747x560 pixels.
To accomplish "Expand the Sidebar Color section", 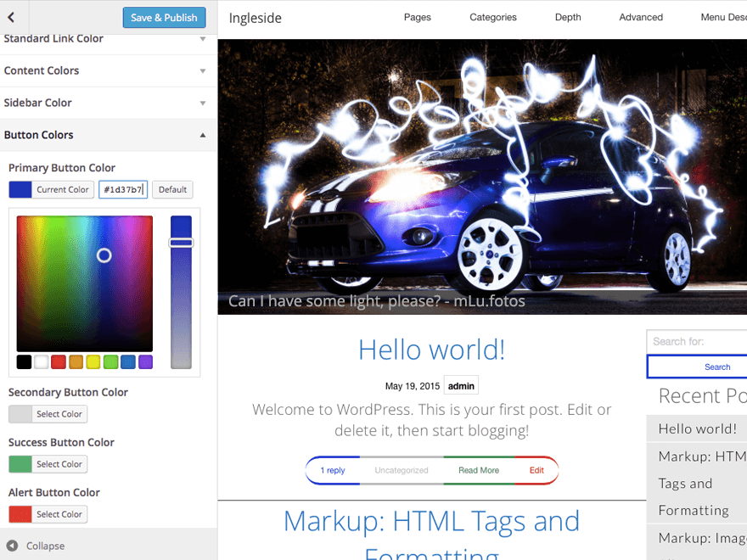I will 109,103.
